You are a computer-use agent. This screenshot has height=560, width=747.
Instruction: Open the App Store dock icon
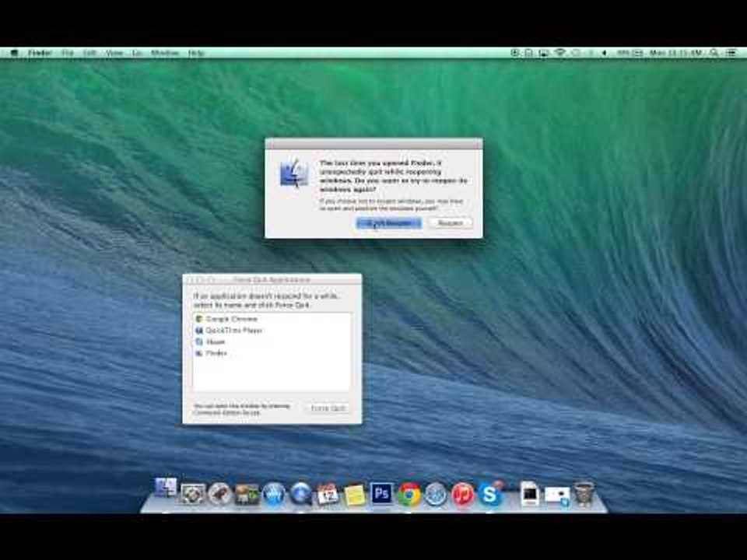[x=274, y=494]
